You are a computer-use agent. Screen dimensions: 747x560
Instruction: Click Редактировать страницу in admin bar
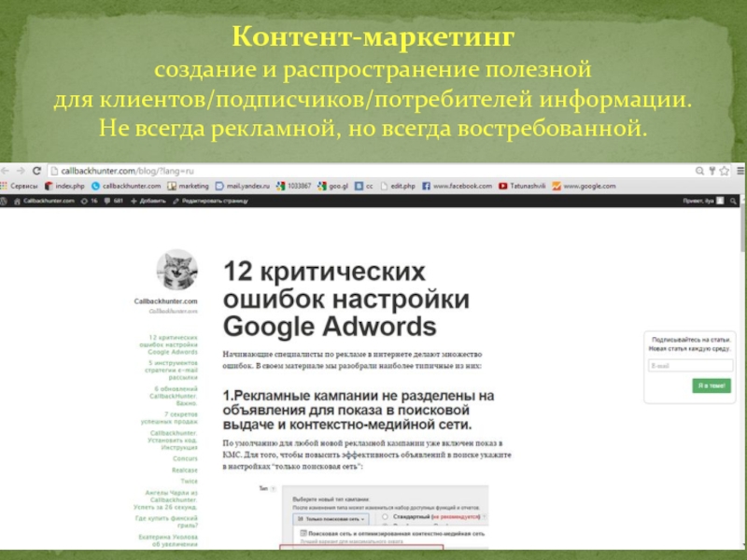point(211,201)
